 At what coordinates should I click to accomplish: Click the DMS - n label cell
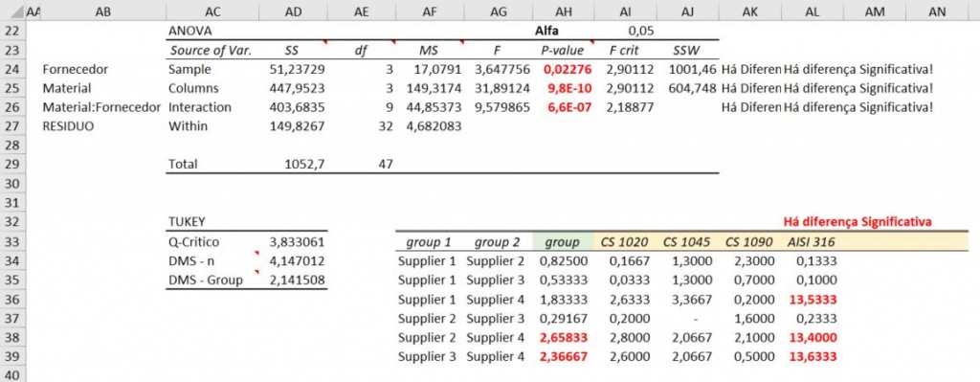click(190, 260)
